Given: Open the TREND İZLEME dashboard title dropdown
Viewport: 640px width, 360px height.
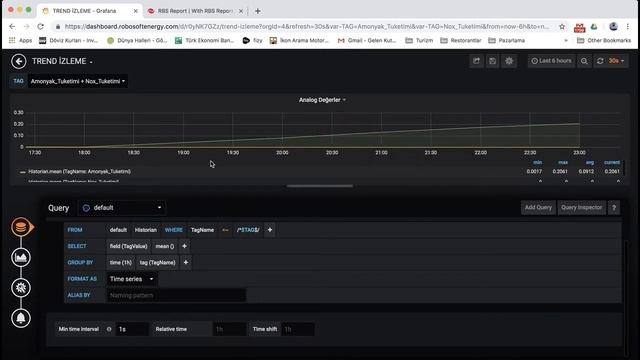Looking at the screenshot, I should [x=62, y=61].
